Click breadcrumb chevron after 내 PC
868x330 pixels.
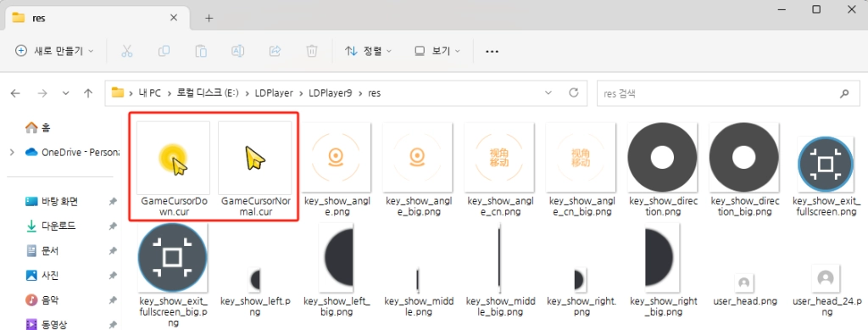(x=169, y=93)
